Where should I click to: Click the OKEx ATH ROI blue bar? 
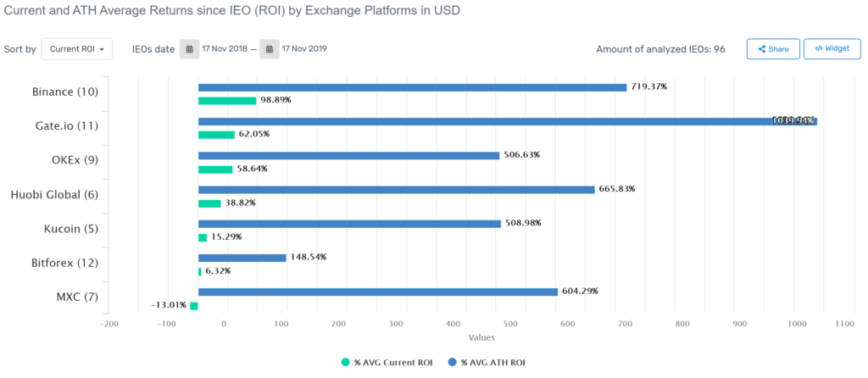coord(348,155)
